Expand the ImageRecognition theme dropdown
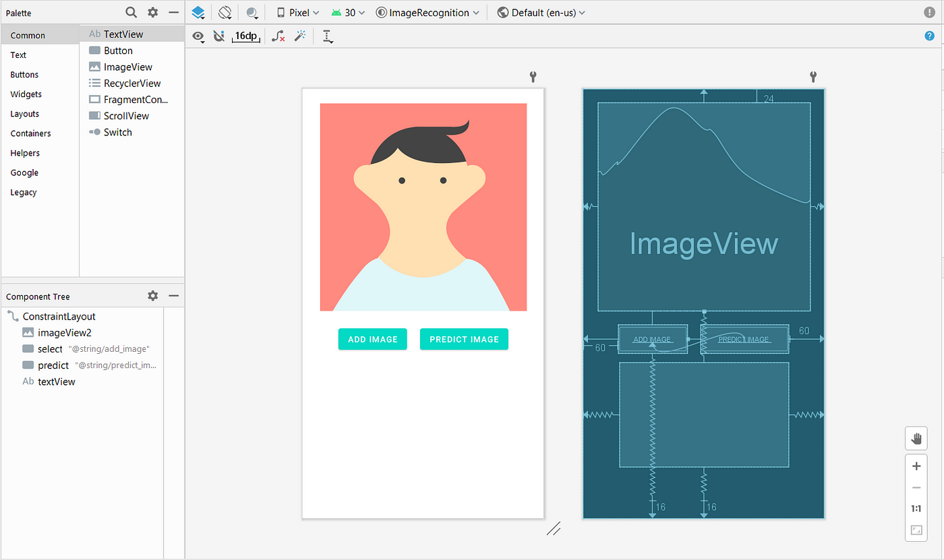Viewport: 944px width, 560px height. tap(429, 12)
